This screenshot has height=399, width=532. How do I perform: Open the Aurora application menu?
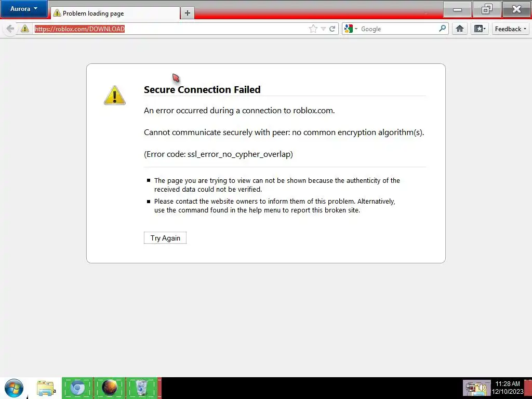tap(24, 9)
